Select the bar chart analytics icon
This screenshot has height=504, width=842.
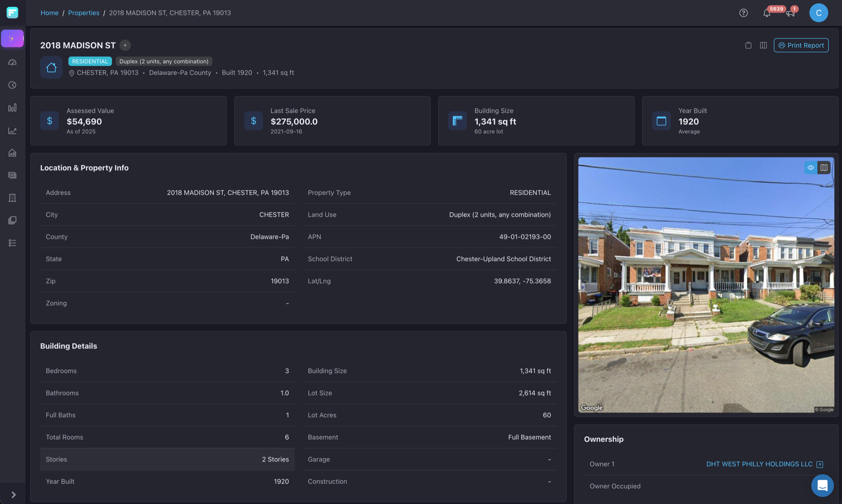[x=12, y=108]
